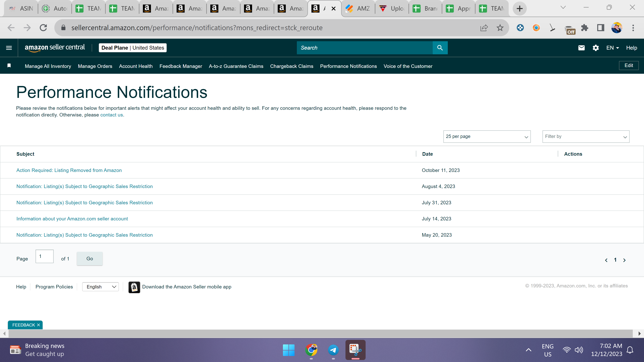
Task: Share this page via share icon
Action: pyautogui.click(x=484, y=28)
